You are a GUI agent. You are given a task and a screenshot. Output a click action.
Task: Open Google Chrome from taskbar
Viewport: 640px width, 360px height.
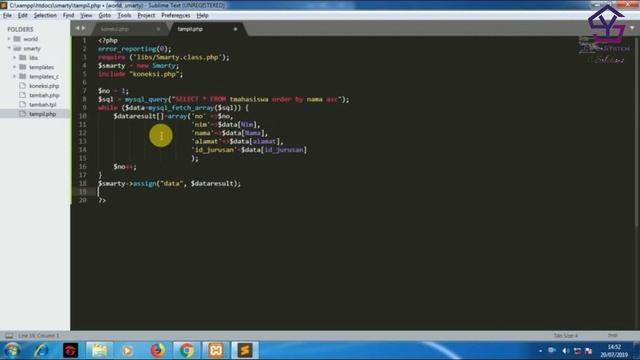click(187, 350)
